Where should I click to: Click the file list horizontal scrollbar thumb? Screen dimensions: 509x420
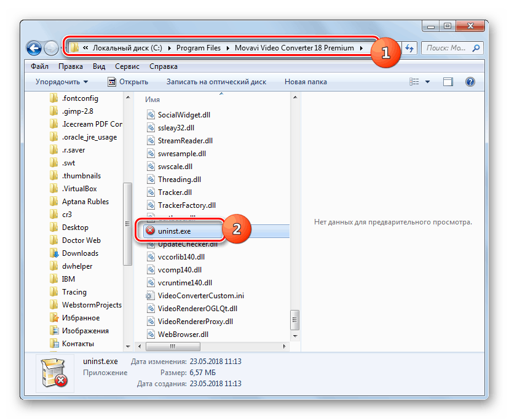tap(173, 346)
